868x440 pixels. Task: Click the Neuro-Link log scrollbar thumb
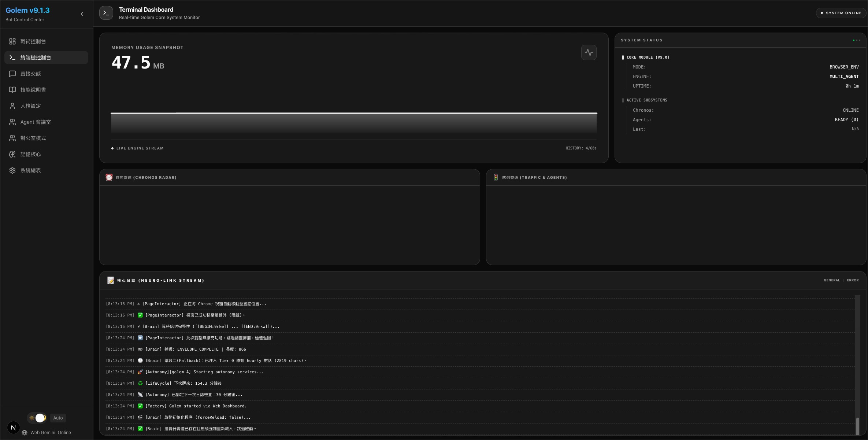857,426
